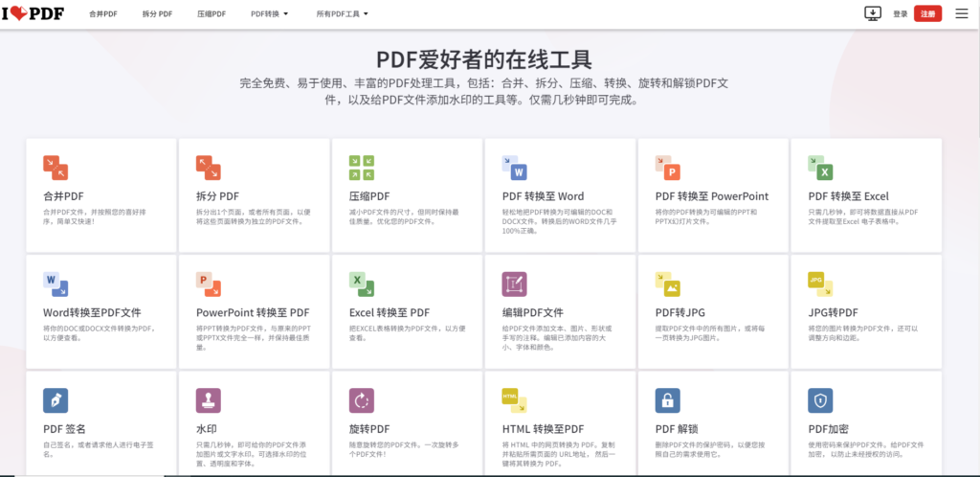Open the PDF 签名 card title
Viewport: 980px width, 477px height.
pyautogui.click(x=64, y=429)
